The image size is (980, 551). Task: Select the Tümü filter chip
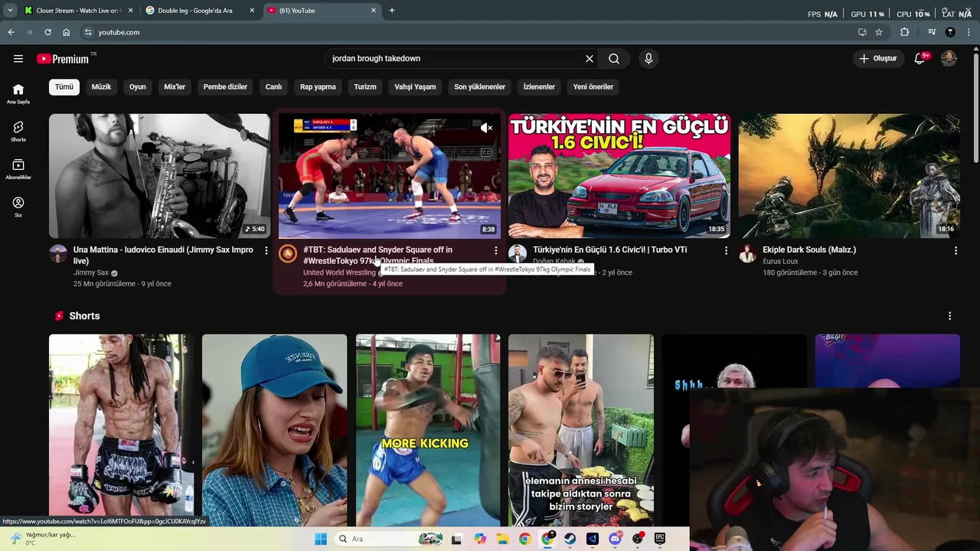pos(64,86)
